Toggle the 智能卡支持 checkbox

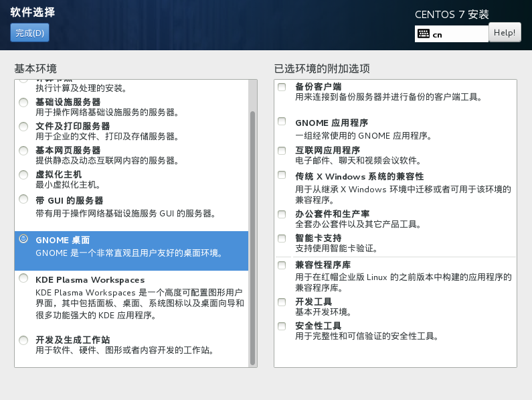coord(282,239)
